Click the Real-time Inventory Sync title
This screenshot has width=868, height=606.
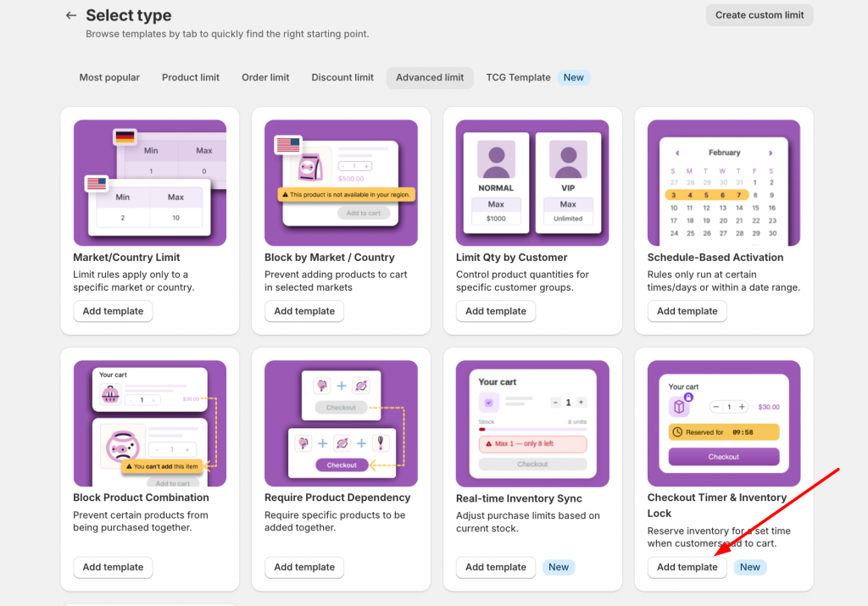pyautogui.click(x=519, y=498)
